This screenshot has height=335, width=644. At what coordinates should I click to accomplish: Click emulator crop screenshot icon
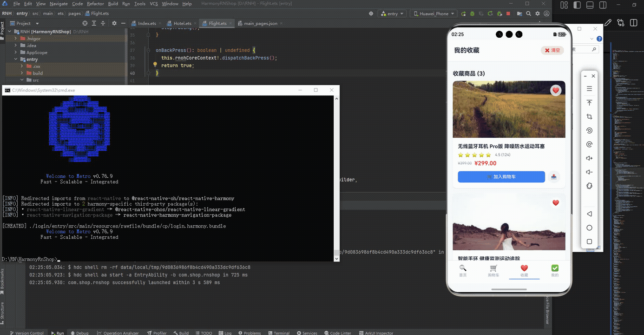click(589, 116)
